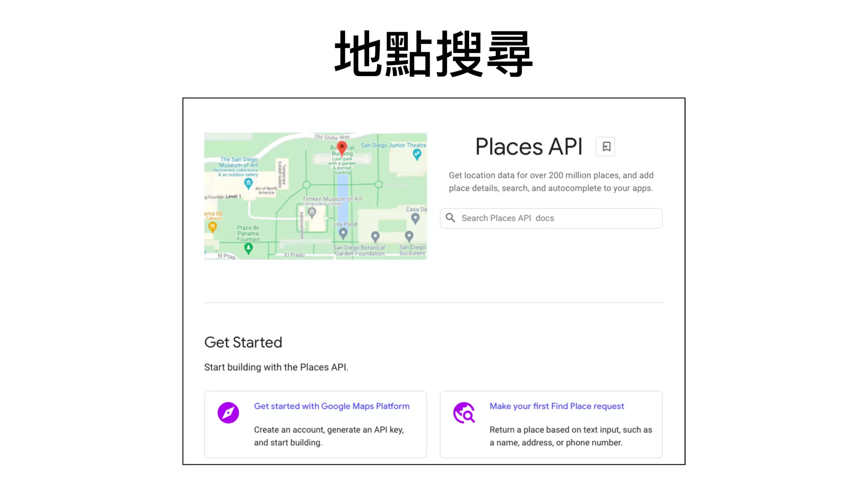Click San Diego Museum of Art marker
Screen dimensions: 868x488
point(248,183)
